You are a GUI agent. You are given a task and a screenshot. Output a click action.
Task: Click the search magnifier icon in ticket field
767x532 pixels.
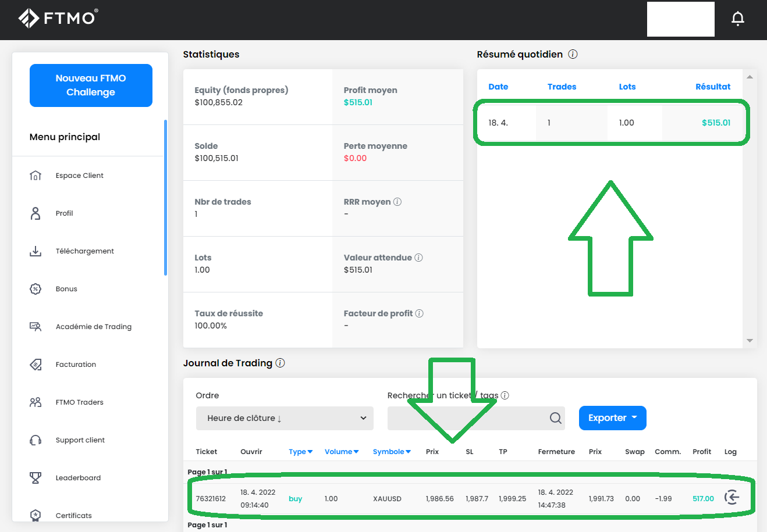pyautogui.click(x=555, y=418)
